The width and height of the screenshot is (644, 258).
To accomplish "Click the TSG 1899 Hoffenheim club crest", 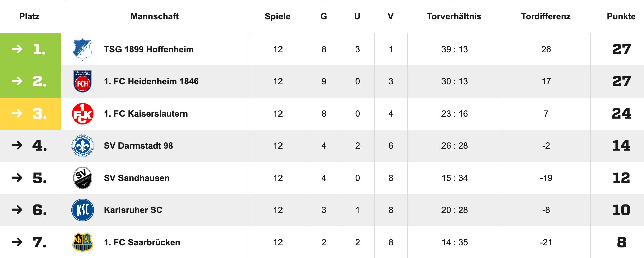I will point(82,49).
